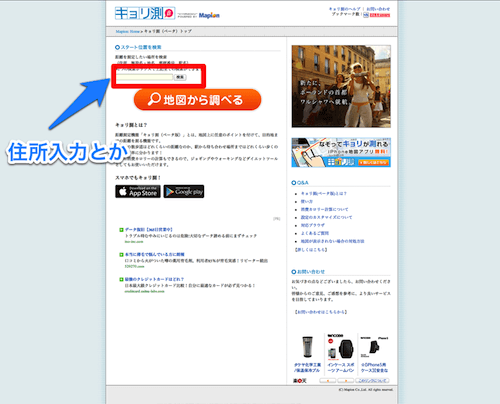Click the tumbler product thumbnail

tap(307, 347)
